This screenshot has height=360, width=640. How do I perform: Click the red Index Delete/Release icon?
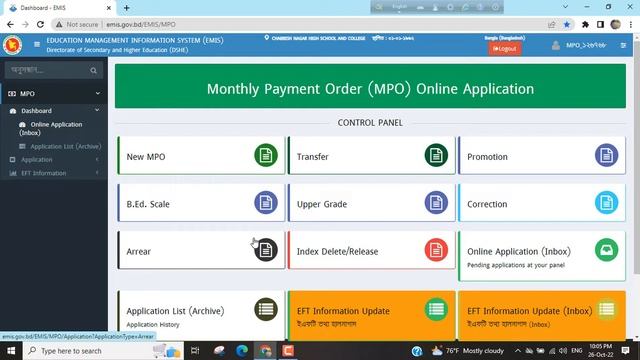click(436, 250)
